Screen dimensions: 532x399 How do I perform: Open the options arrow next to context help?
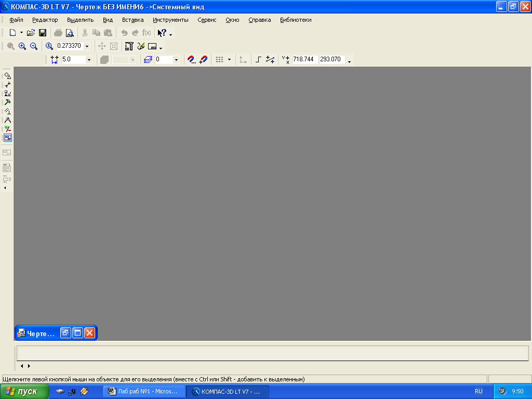coord(170,35)
